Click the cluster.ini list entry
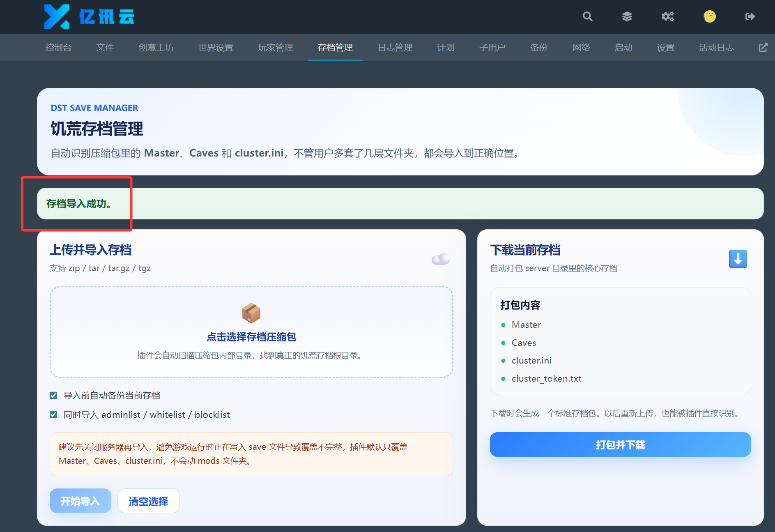The width and height of the screenshot is (775, 532). pyautogui.click(x=531, y=360)
